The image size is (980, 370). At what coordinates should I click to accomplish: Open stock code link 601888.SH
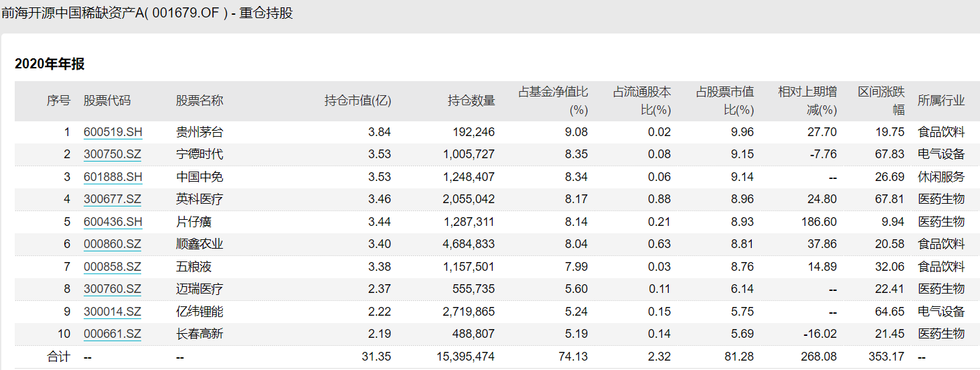coord(112,177)
